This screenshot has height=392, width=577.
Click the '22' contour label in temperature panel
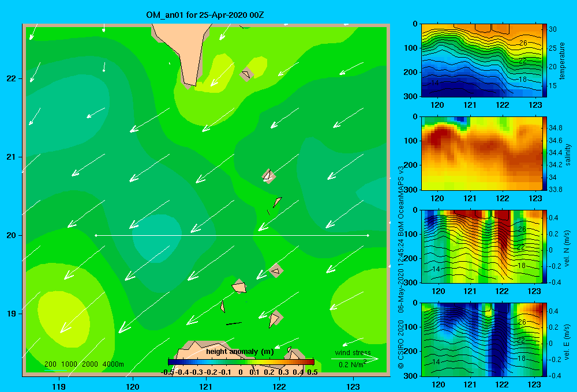(x=523, y=61)
